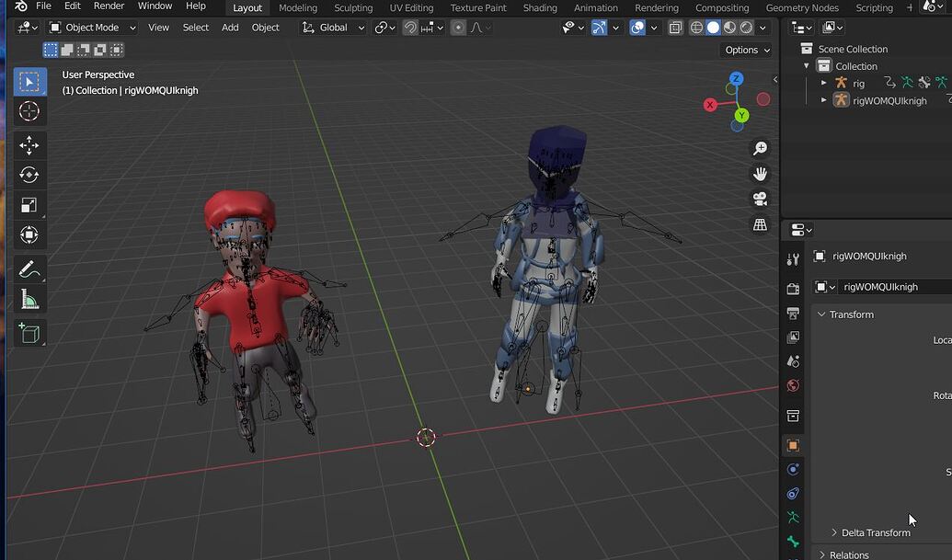
Task: Toggle X-ray mode
Action: (675, 28)
